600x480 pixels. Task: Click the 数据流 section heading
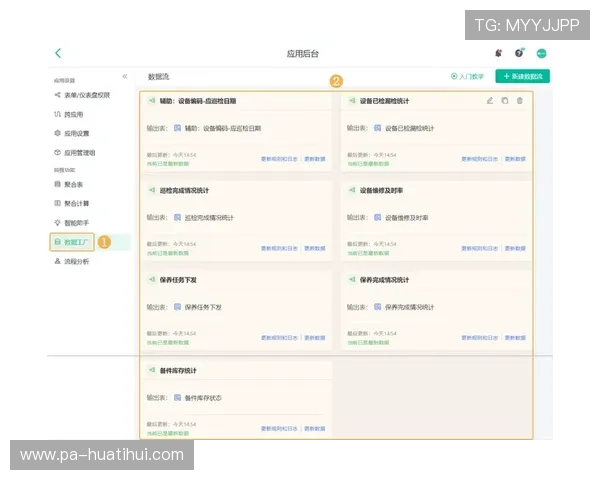[x=158, y=77]
